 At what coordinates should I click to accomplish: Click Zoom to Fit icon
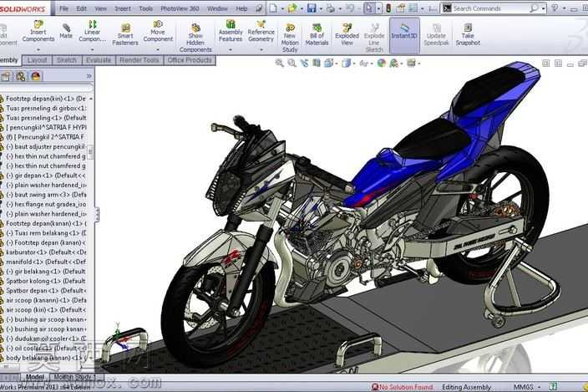coord(279,63)
